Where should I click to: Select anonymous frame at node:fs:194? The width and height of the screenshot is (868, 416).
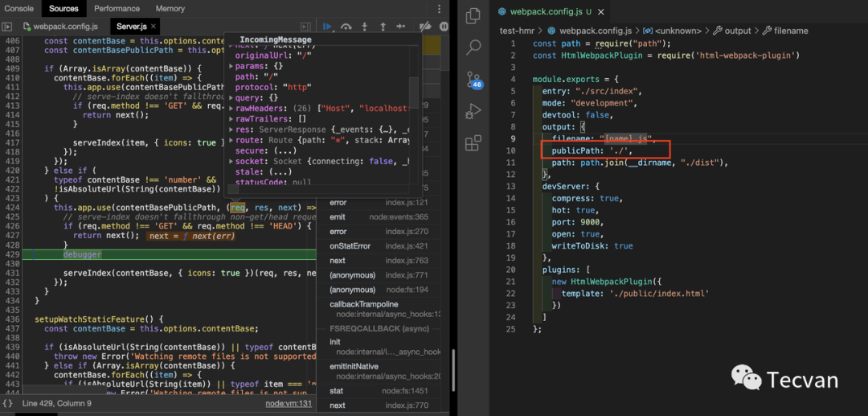pyautogui.click(x=379, y=290)
